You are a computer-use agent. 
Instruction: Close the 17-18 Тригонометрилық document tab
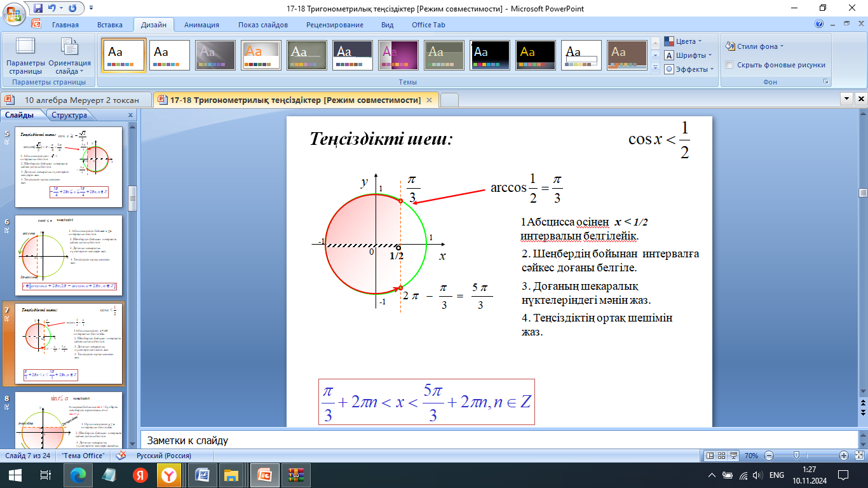430,100
